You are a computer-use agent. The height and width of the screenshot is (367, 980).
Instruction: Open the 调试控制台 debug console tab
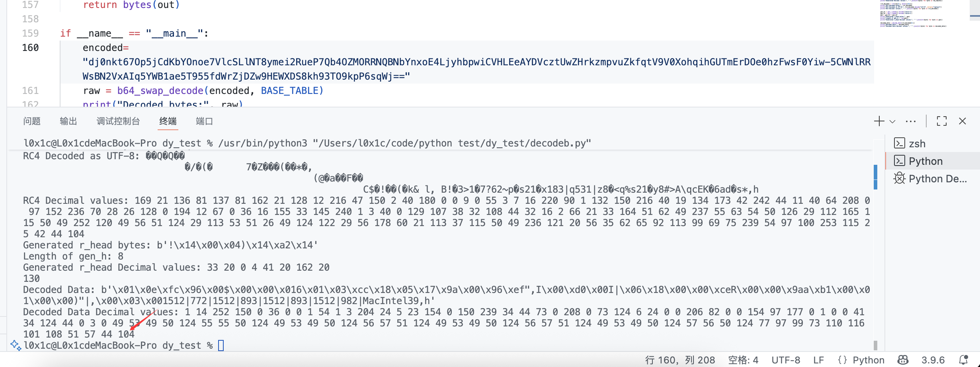point(118,121)
